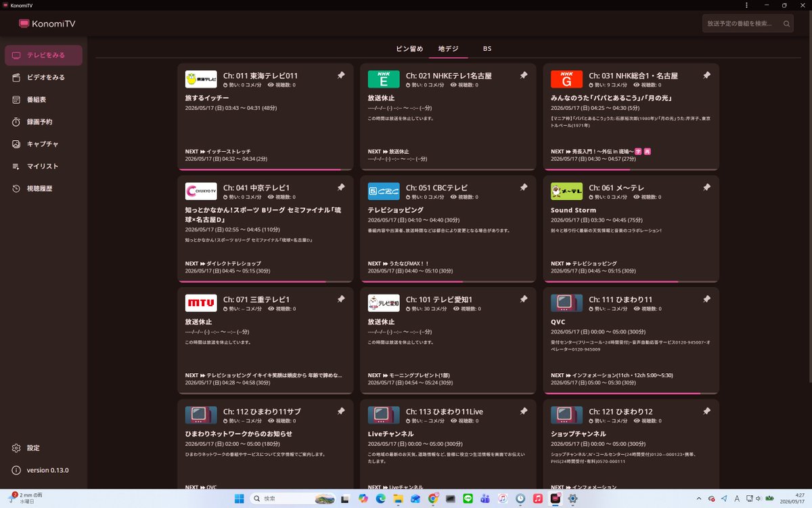Open 設定 settings in the sidebar
The width and height of the screenshot is (812, 508).
pyautogui.click(x=44, y=448)
